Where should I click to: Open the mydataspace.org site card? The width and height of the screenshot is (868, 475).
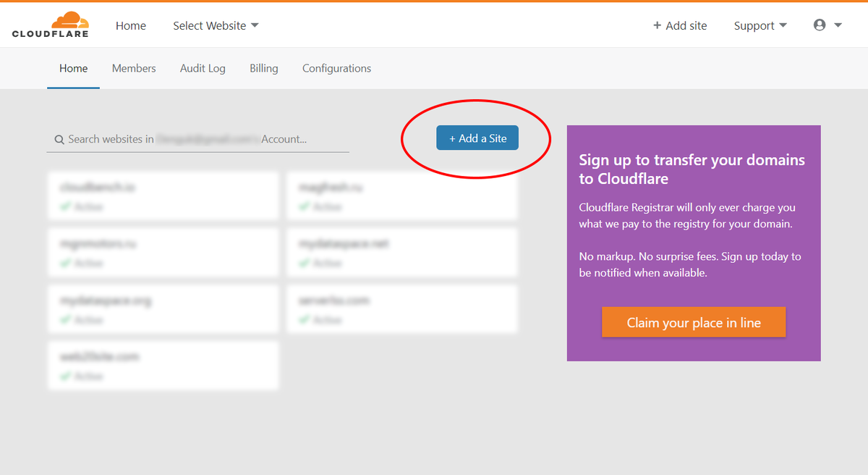click(163, 308)
